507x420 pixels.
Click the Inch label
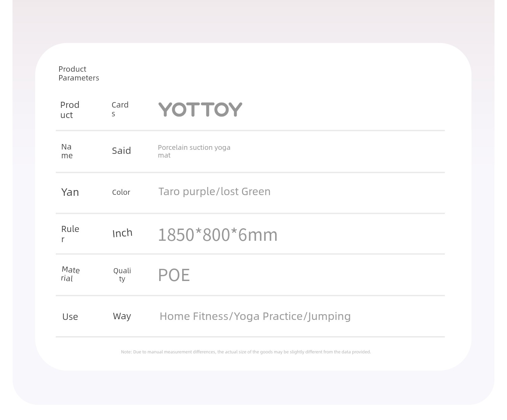coord(122,233)
